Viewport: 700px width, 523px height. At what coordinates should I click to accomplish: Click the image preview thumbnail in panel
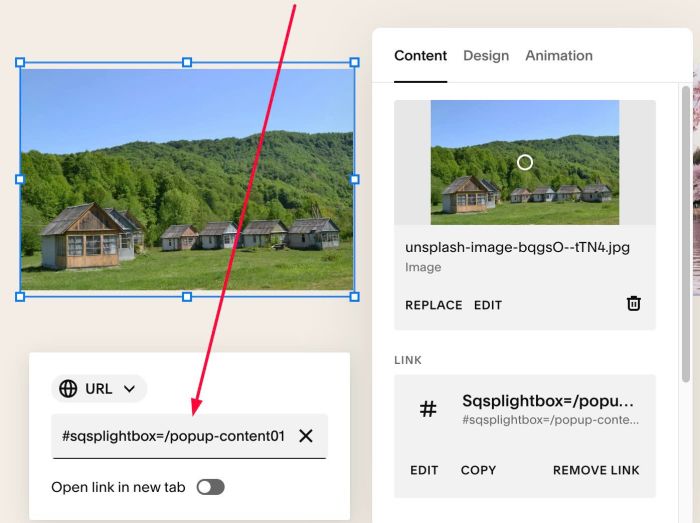click(525, 162)
